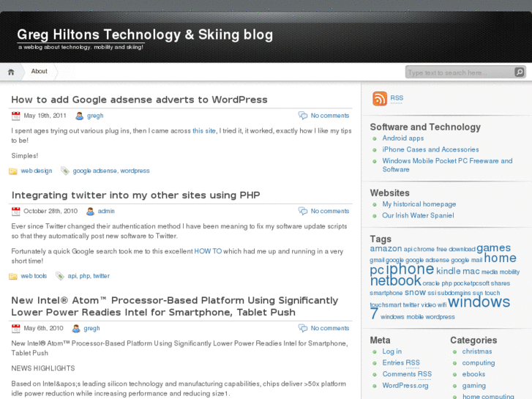Click comment bubble icon on adsense post
Screen dimensions: 532x399
(x=303, y=116)
